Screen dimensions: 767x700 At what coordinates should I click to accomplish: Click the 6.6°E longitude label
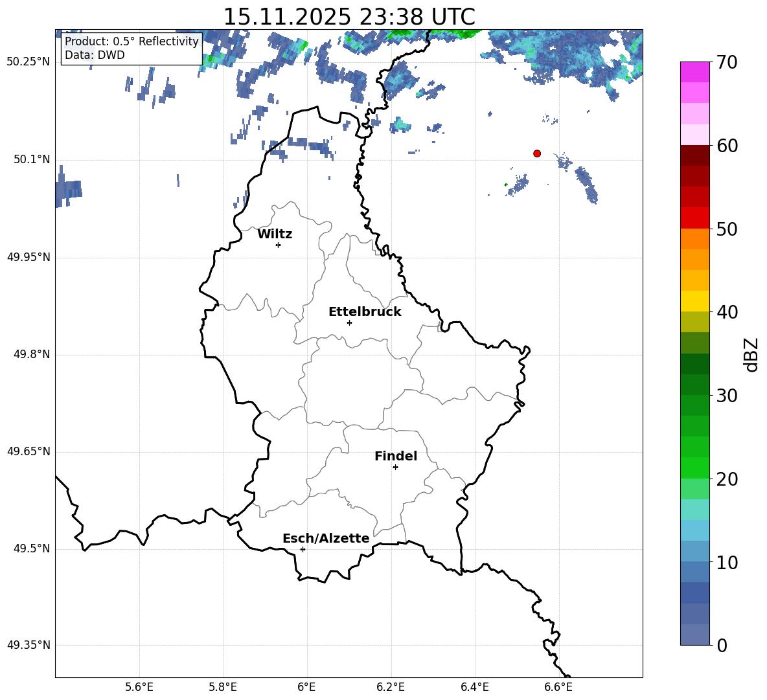click(558, 687)
